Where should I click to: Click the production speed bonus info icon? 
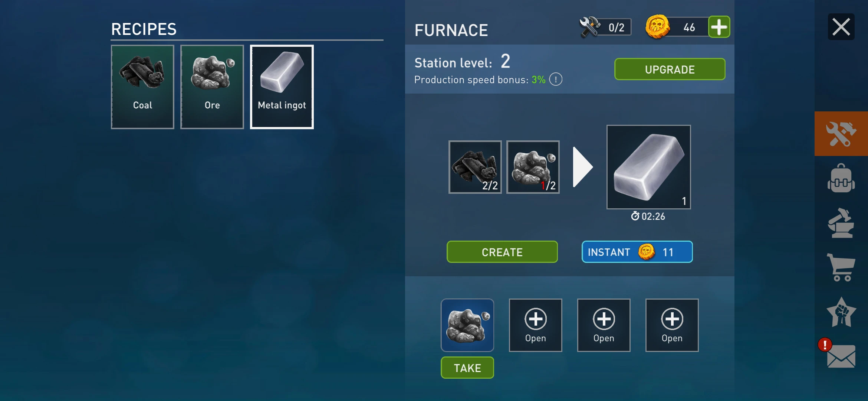556,79
